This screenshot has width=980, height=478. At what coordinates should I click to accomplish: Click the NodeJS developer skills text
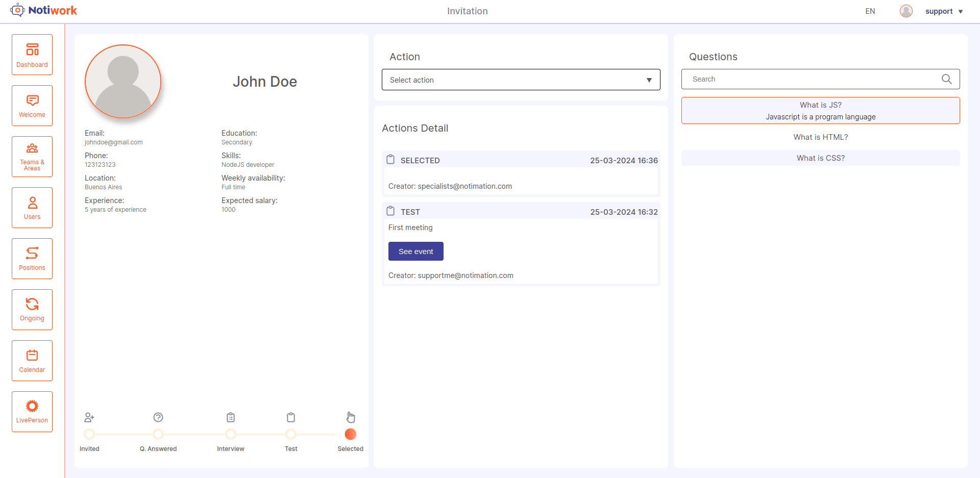tap(248, 165)
